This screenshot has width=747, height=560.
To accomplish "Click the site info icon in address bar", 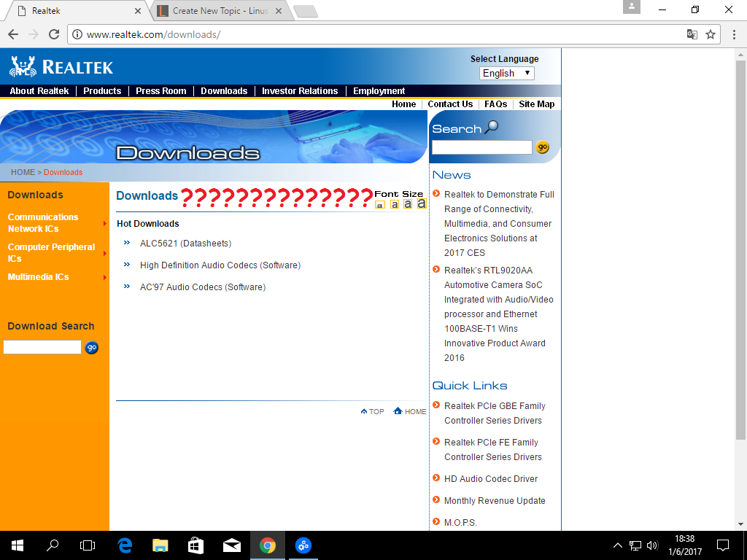I will 77,34.
